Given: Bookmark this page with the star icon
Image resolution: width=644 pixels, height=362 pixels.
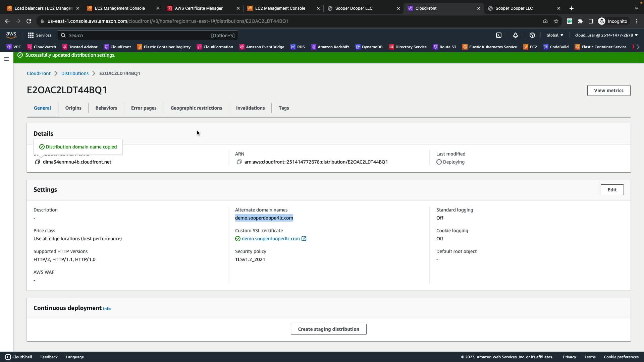Looking at the screenshot, I should [x=556, y=21].
